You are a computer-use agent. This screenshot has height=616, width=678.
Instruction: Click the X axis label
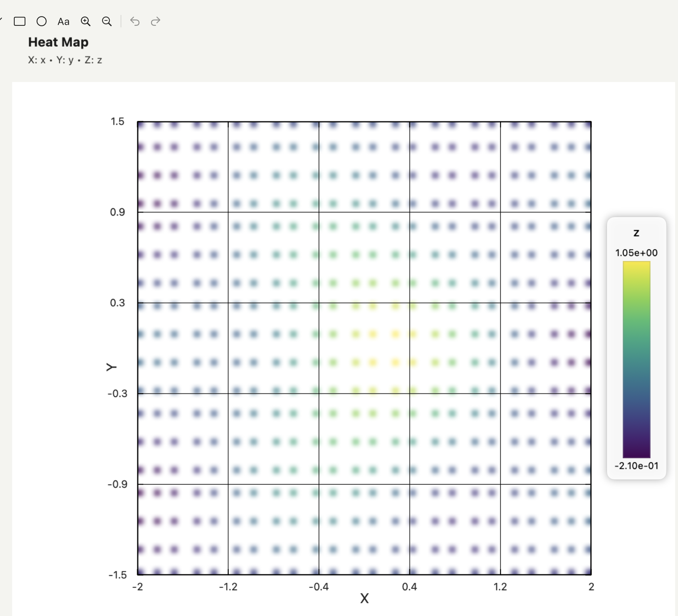pyautogui.click(x=364, y=598)
